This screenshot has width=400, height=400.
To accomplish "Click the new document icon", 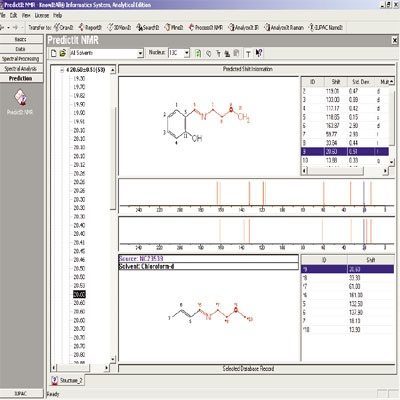I will (x=53, y=53).
